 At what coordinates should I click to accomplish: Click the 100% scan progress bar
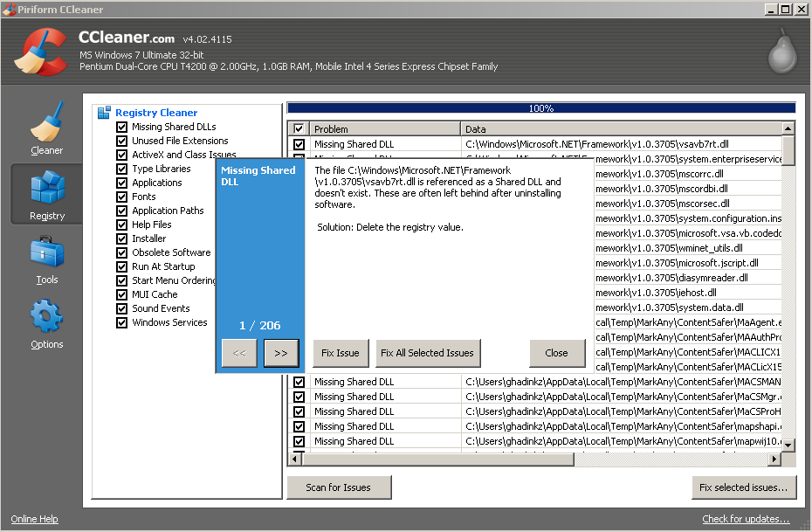point(541,107)
